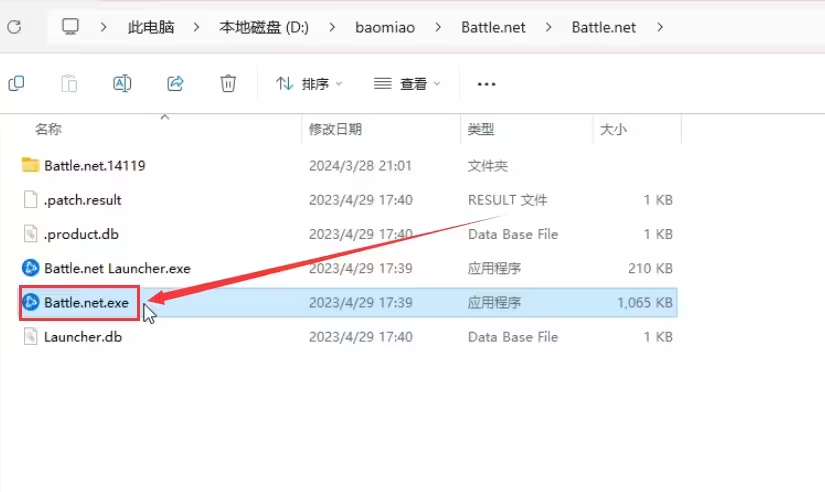Screen dimensions: 825x492
Task: Click the computer monitor icon in breadcrumb
Action: (70, 26)
